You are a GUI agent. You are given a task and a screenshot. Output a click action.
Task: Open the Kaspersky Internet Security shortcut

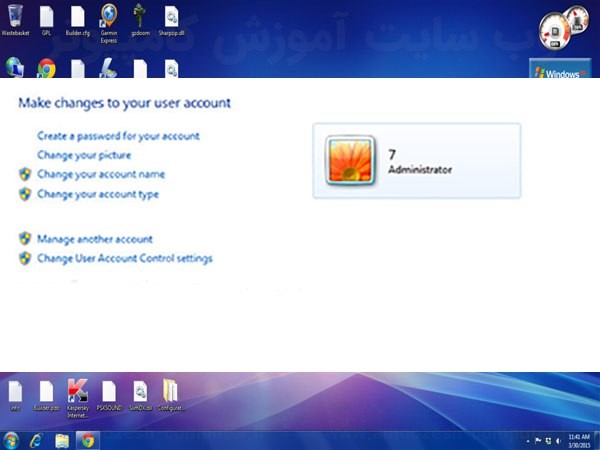point(76,391)
